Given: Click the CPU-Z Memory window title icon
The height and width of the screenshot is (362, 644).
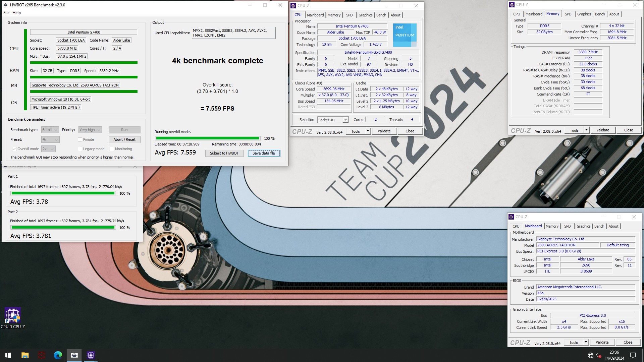Looking at the screenshot, I should [x=512, y=5].
